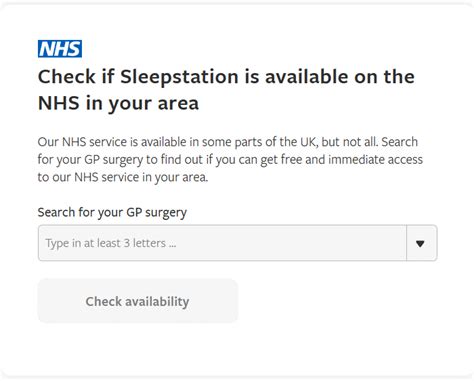The width and height of the screenshot is (474, 381).
Task: Focus the GP surgery search field
Action: pos(222,243)
